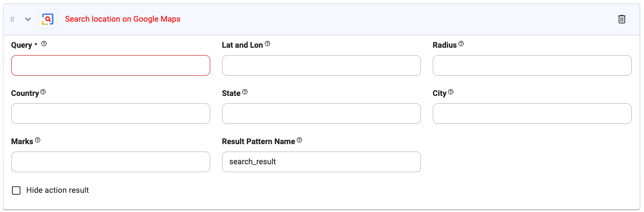Click the Country input box
This screenshot has height=212, width=644.
point(111,114)
